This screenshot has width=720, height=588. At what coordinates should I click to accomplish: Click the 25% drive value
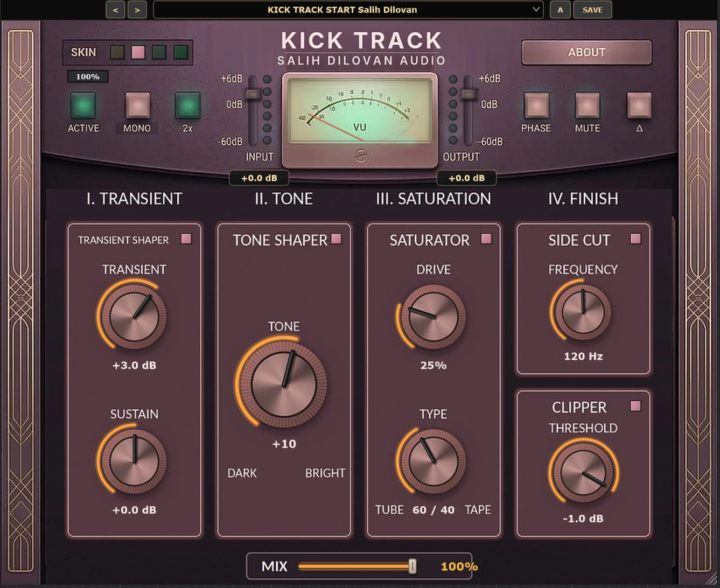coord(433,365)
